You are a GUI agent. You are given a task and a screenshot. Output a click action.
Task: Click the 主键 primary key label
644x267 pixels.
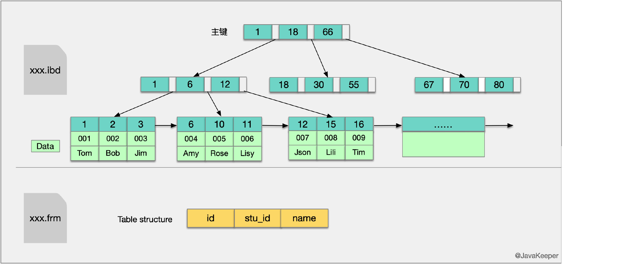[219, 32]
